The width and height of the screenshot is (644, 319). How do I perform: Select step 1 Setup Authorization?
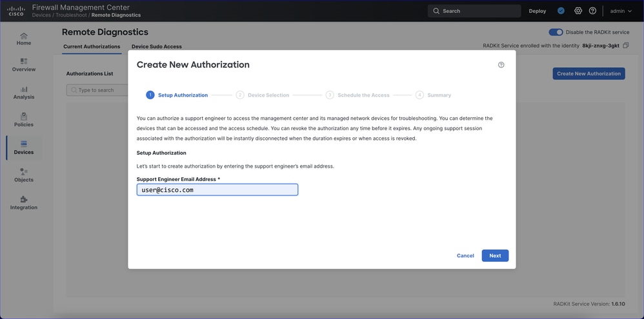pos(177,95)
